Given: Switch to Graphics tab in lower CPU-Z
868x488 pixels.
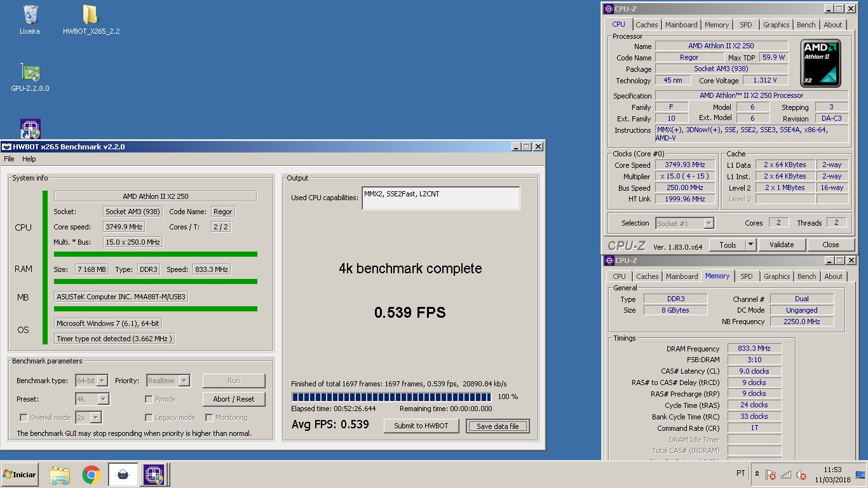Looking at the screenshot, I should [x=777, y=276].
